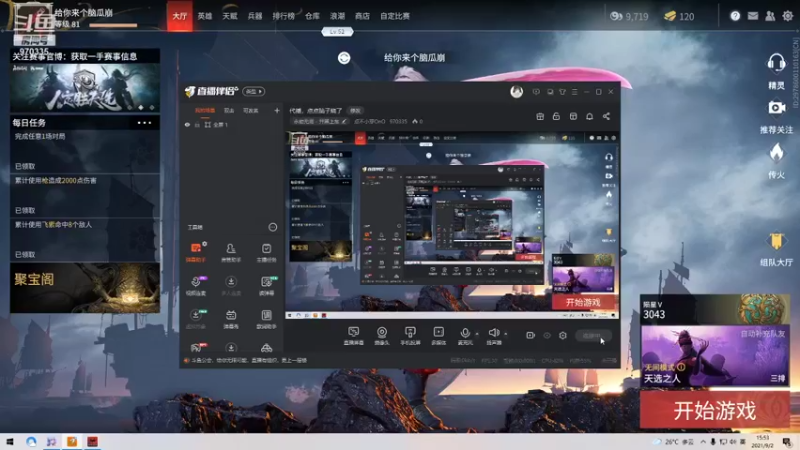Open the game settings gear icon
Viewport: 800px width, 450px height.
[x=788, y=16]
